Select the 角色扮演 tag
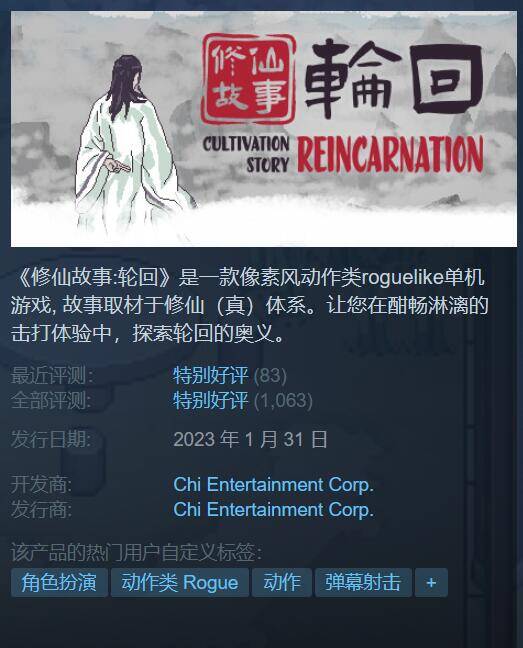 (x=59, y=582)
